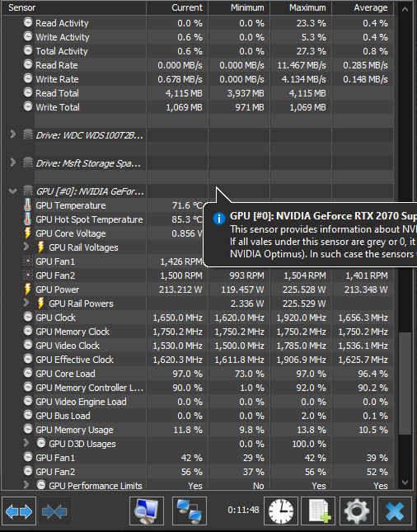The image size is (417, 532).
Task: Click the GPU Rail Powers lightning icon
Action: click(40, 304)
